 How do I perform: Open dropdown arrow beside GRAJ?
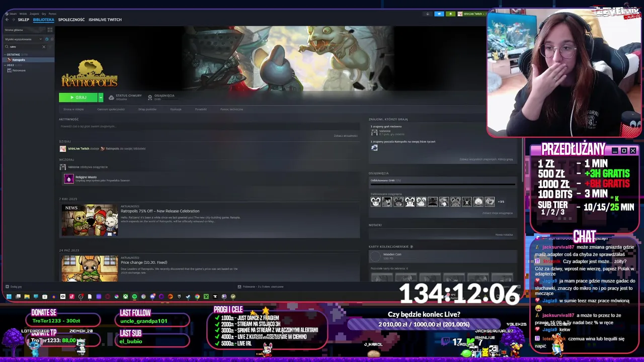point(101,98)
